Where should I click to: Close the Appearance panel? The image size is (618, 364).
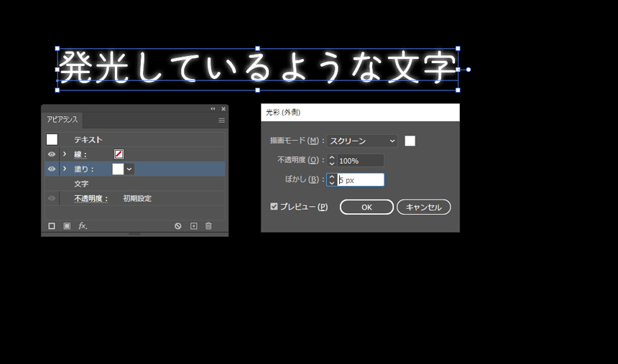coord(223,108)
